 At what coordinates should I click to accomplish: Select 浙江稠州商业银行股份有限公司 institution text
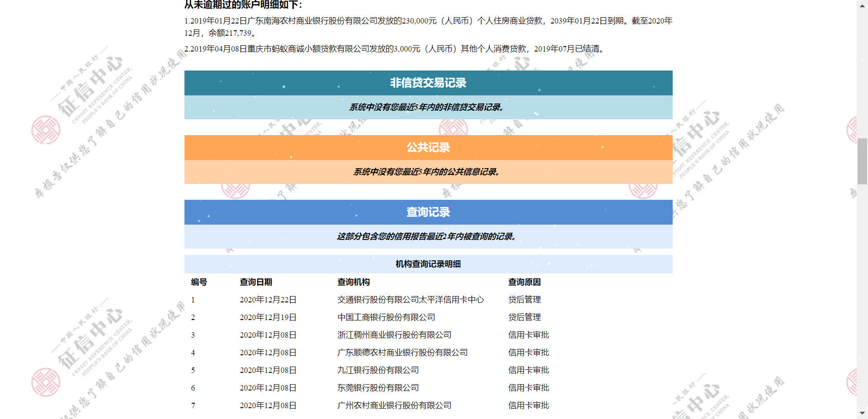click(x=394, y=335)
